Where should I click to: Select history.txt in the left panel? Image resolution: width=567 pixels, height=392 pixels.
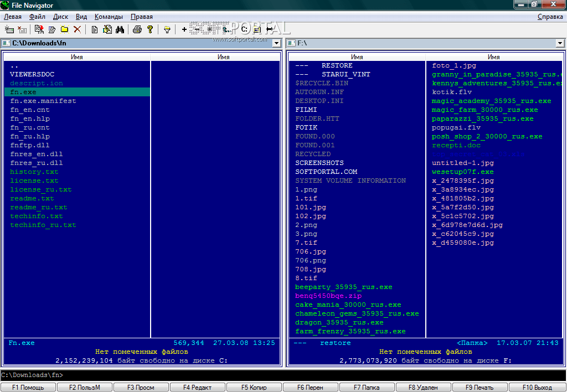pos(34,172)
